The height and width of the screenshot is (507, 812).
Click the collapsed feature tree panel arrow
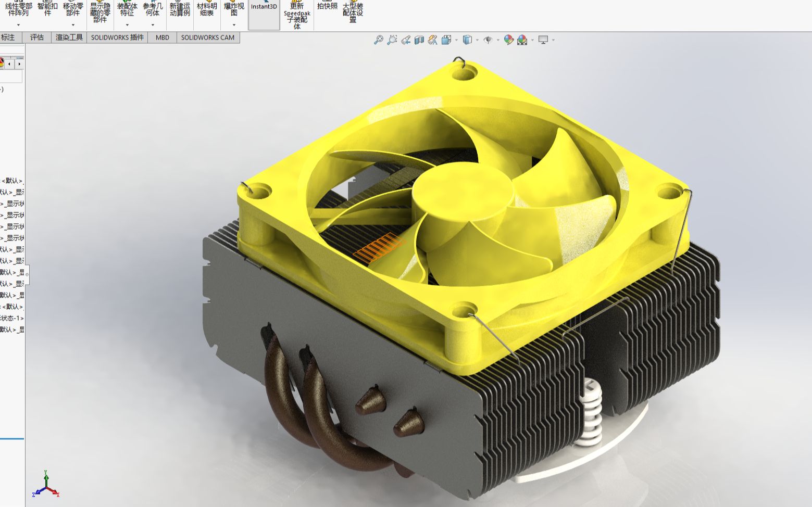19,64
